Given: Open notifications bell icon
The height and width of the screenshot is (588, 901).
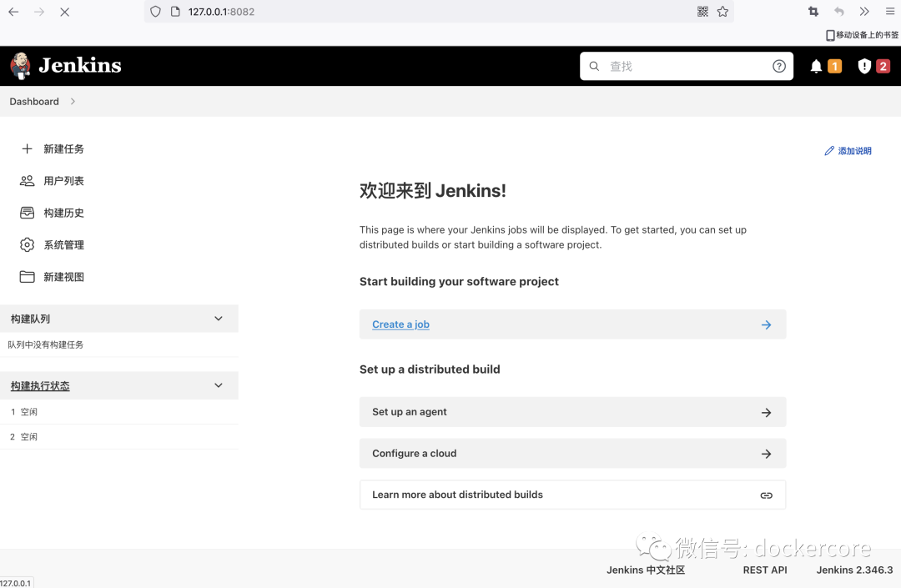Looking at the screenshot, I should 816,66.
